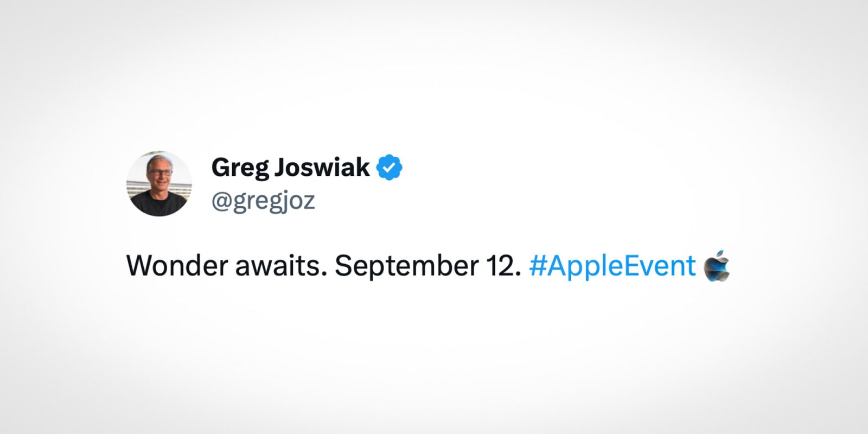This screenshot has height=434, width=868.
Task: Click the "#" symbol of the hashtag
Action: point(537,266)
